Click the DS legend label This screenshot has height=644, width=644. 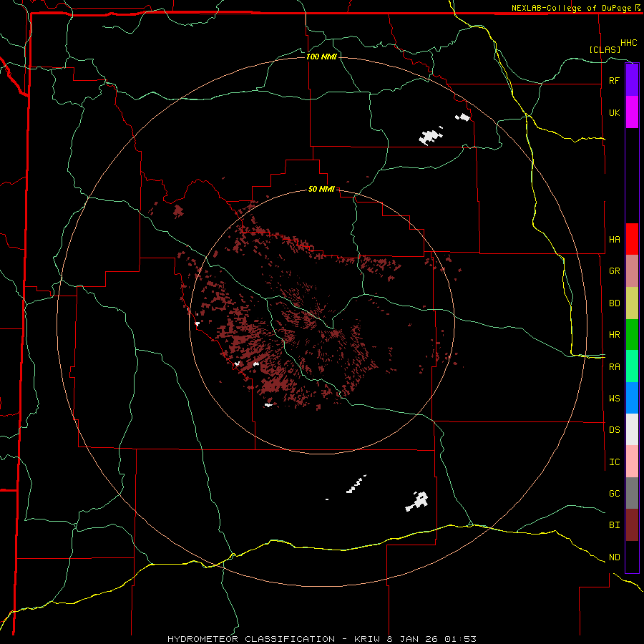click(614, 430)
